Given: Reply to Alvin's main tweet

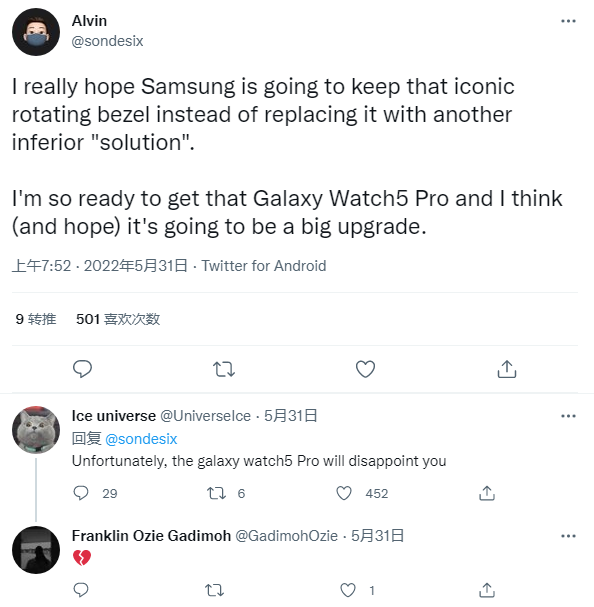Looking at the screenshot, I should coord(82,369).
